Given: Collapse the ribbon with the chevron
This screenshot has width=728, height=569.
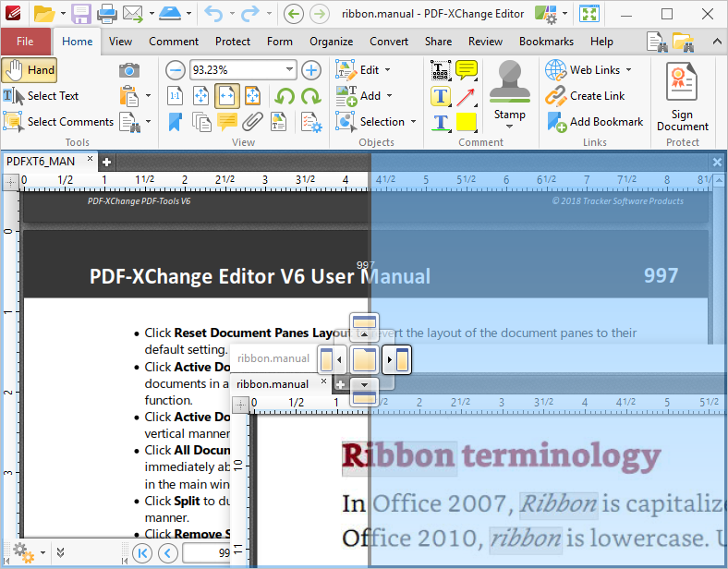Looking at the screenshot, I should pos(717,42).
